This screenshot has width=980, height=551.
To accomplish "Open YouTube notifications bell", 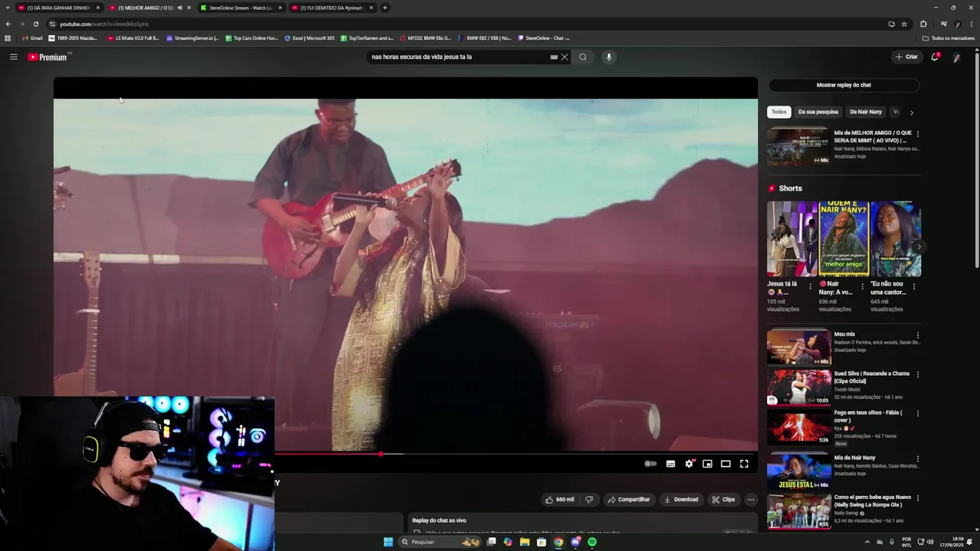I will tap(934, 57).
